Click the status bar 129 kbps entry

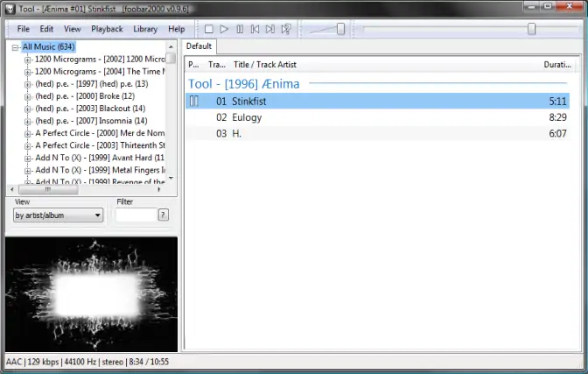[43, 362]
